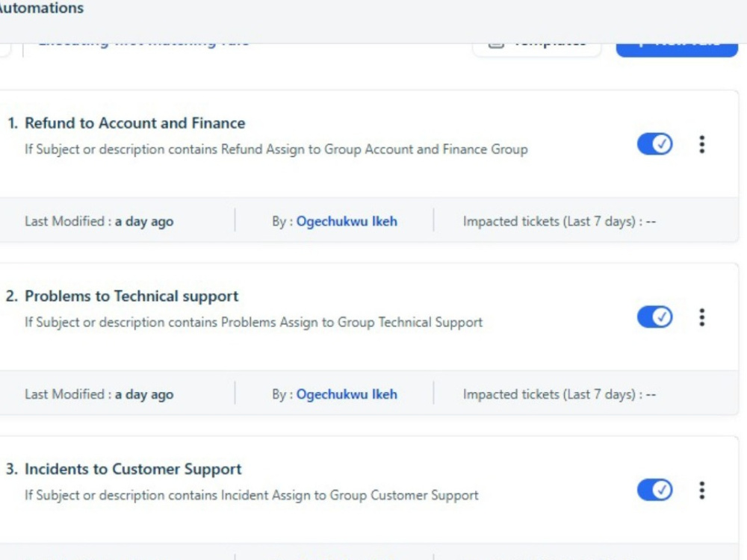This screenshot has height=560, width=747.
Task: Click Incident rule condition description text
Action: click(252, 495)
